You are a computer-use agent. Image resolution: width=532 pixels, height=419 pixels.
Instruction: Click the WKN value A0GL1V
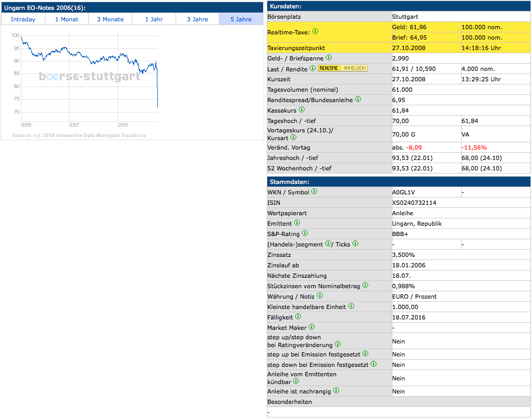pyautogui.click(x=403, y=192)
